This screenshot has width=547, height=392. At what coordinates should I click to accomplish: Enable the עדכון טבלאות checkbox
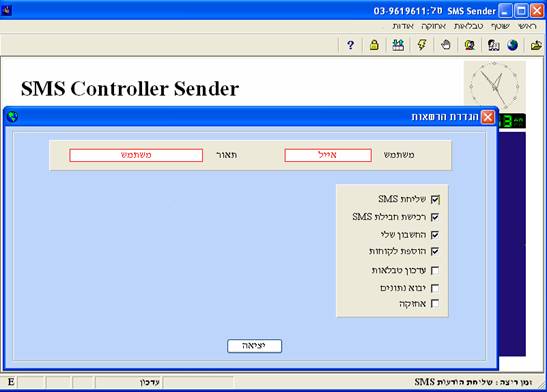point(435,270)
